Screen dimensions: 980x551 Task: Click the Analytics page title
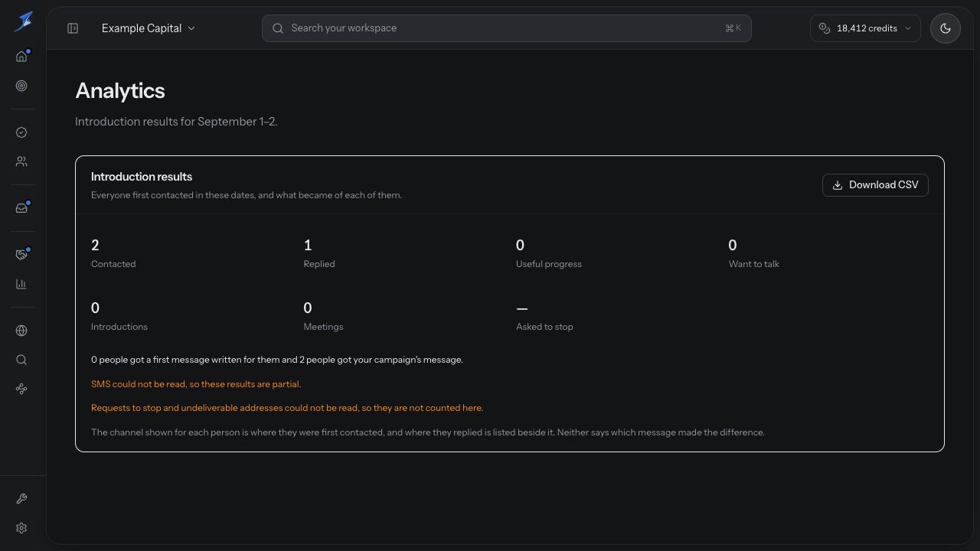click(x=120, y=90)
